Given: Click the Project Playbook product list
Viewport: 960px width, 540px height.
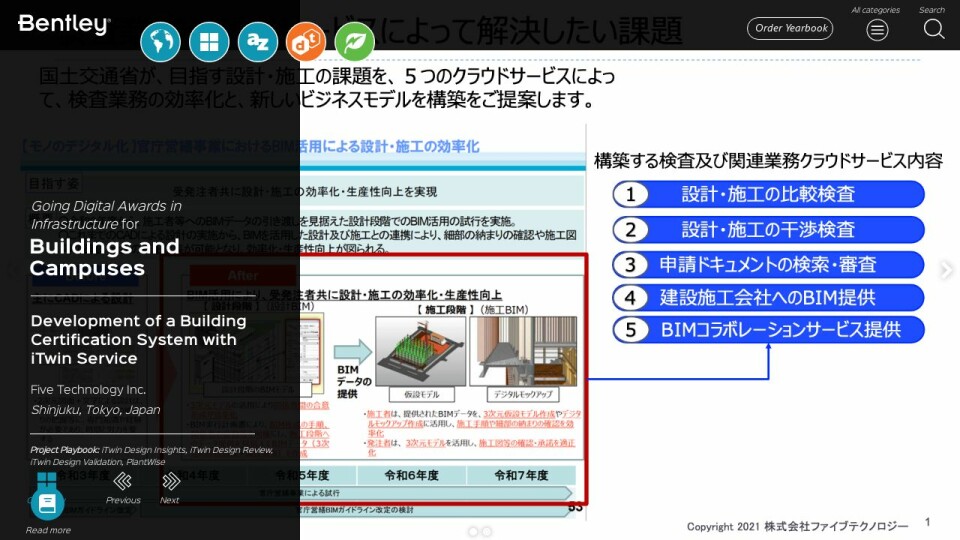Looking at the screenshot, I should pyautogui.click(x=152, y=456).
